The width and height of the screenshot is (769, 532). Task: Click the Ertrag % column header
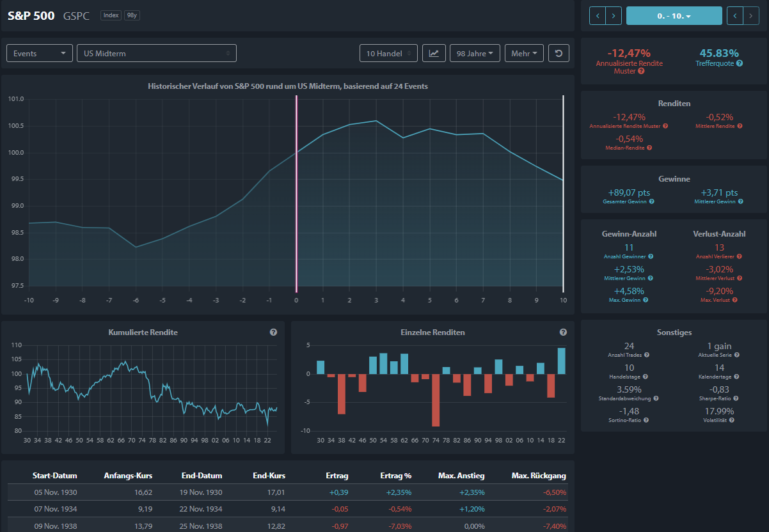point(395,476)
